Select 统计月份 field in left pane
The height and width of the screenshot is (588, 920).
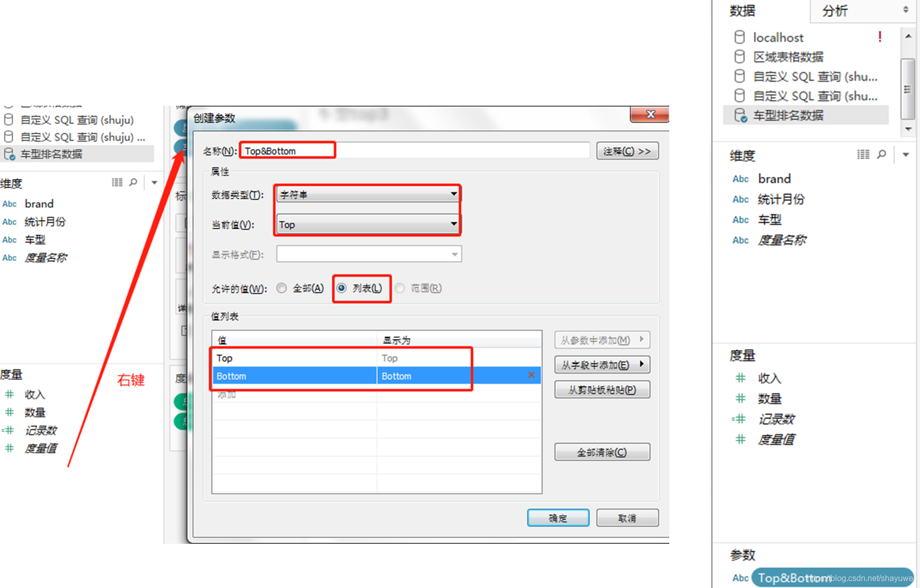[45, 222]
